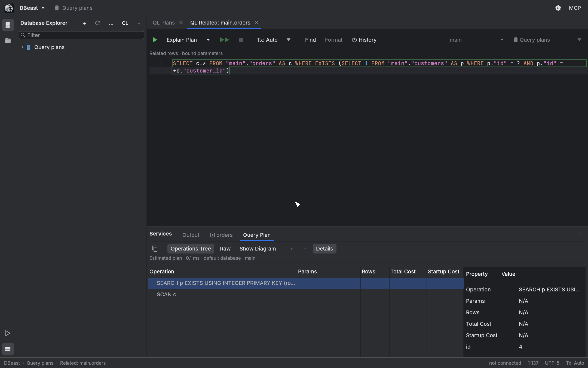
Task: Switch plan view to Raw
Action: (x=225, y=249)
